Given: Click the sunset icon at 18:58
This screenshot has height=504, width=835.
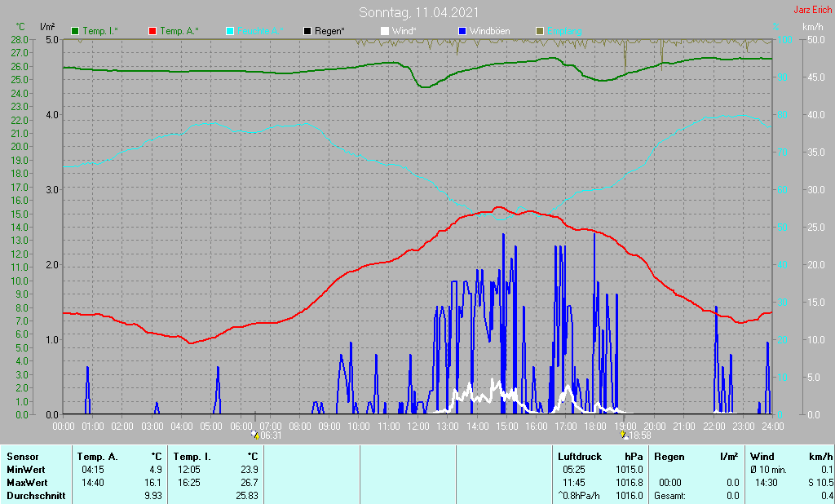Looking at the screenshot, I should tap(624, 435).
